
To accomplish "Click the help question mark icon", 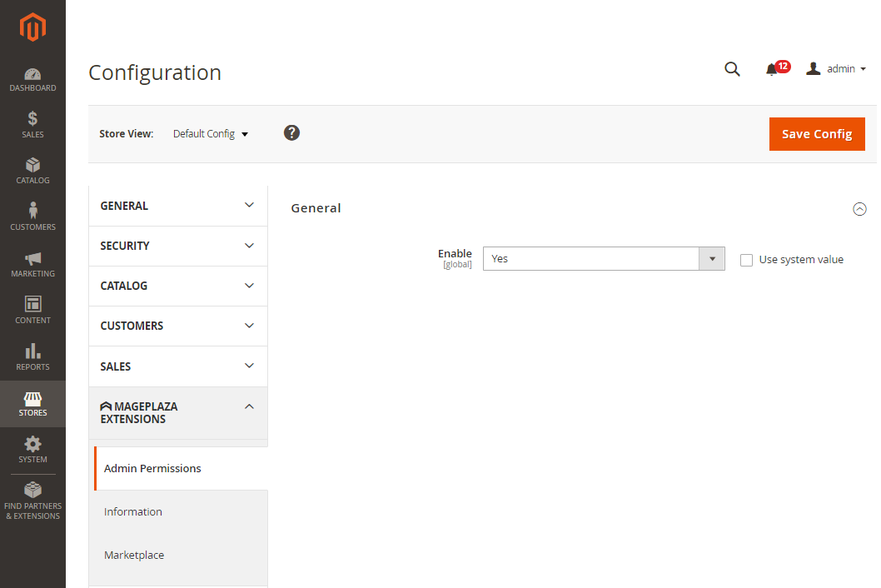I will pos(291,133).
